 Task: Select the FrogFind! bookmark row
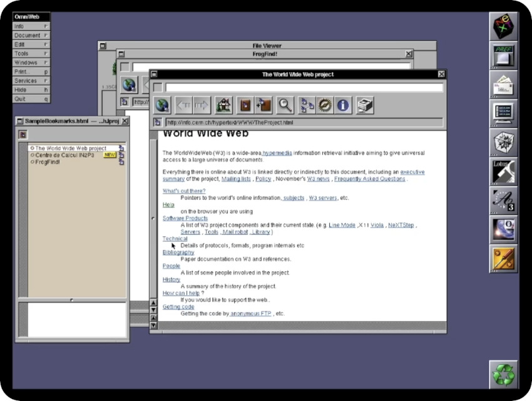coord(77,162)
